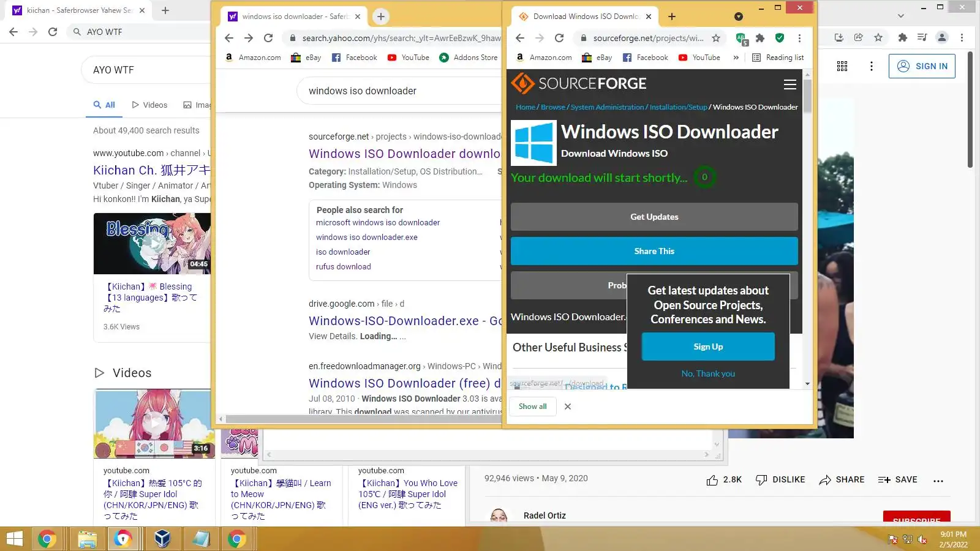Share the YouTube video
The height and width of the screenshot is (551, 980).
[842, 480]
